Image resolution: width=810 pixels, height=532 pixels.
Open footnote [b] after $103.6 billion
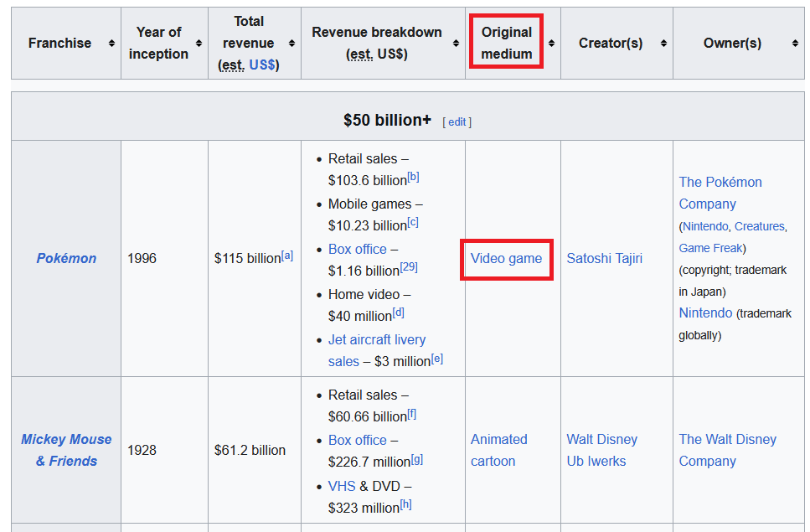413,177
